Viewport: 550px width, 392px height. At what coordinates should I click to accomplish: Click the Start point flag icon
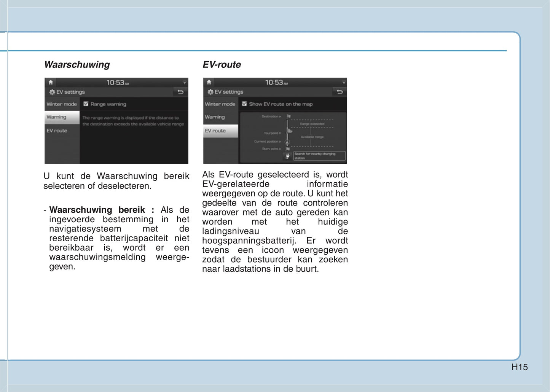pos(288,149)
